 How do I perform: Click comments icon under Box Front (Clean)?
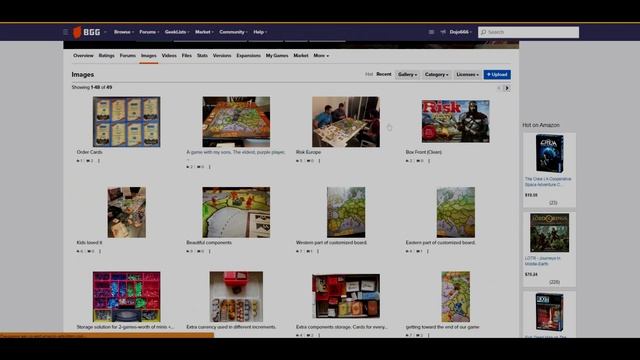tap(418, 161)
